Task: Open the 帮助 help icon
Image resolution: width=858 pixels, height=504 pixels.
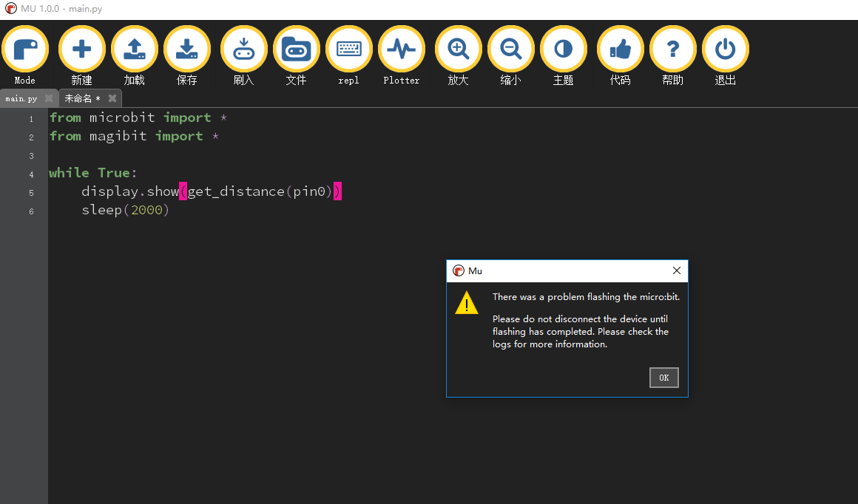Action: click(x=672, y=49)
